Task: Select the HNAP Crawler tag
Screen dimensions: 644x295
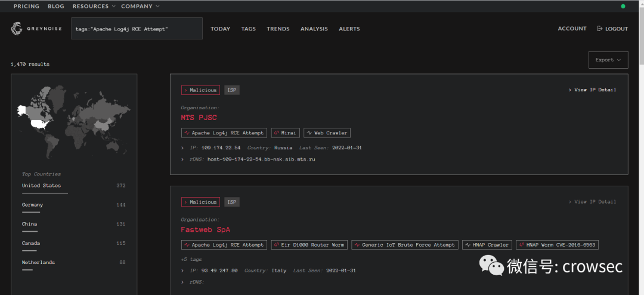Action: tap(487, 245)
